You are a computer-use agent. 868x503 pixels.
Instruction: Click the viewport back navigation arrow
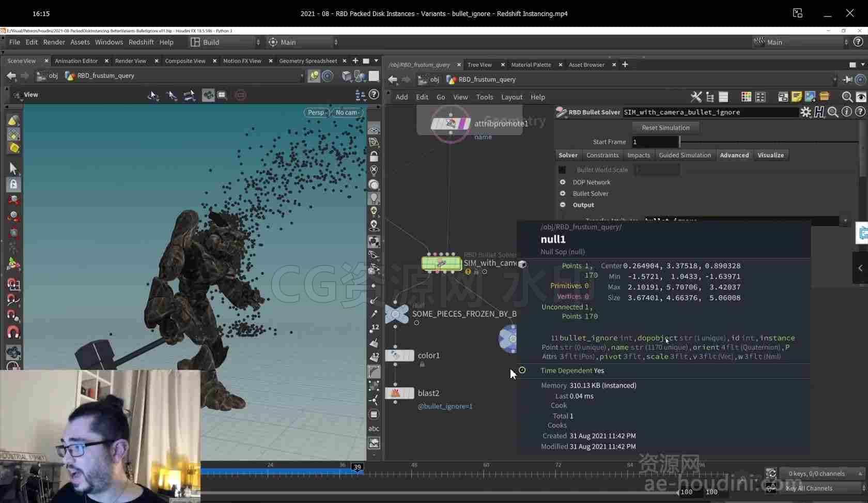11,75
